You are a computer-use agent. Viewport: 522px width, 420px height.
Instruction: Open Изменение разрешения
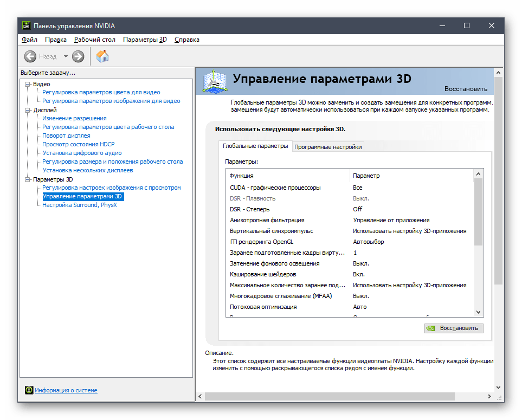coord(74,118)
